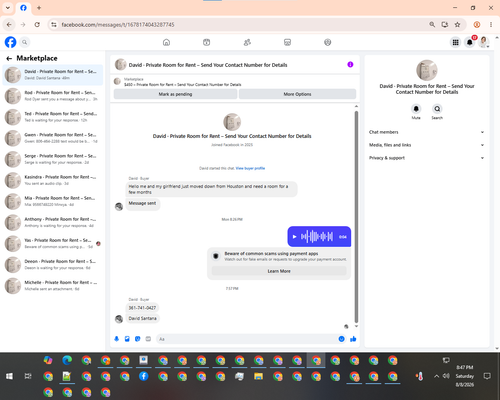Reload the page

pyautogui.click(x=37, y=25)
